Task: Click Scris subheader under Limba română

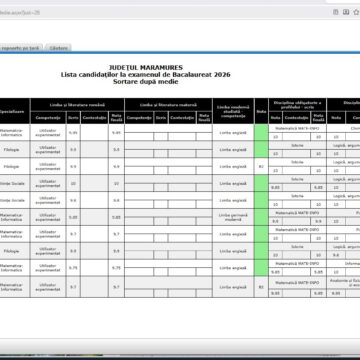Action: [x=73, y=118]
